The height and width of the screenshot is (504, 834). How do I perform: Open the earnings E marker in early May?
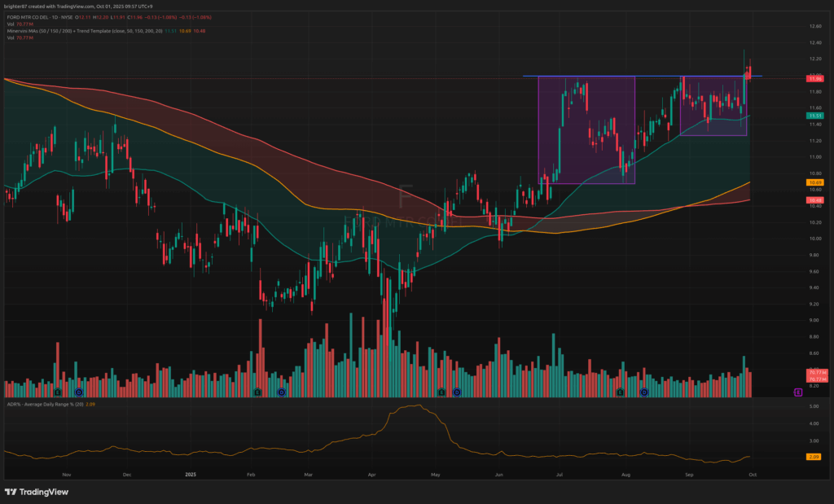coord(441,392)
